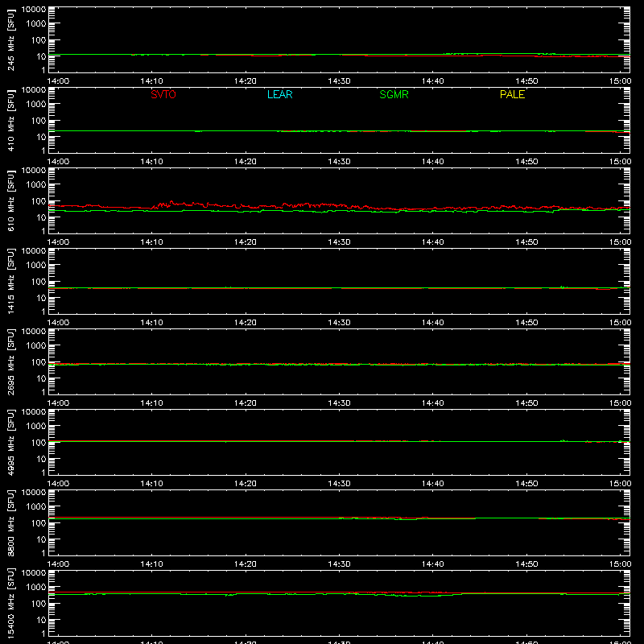644x644 pixels.
Task: Click the 100 tick value on 4995 MHz axis
Action: click(x=39, y=443)
